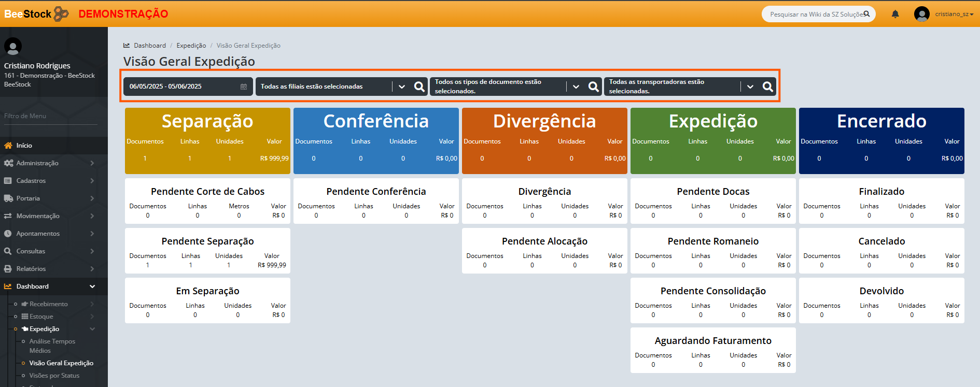The width and height of the screenshot is (980, 387).
Task: Click the user avatar icon in the top bar
Action: click(921, 14)
